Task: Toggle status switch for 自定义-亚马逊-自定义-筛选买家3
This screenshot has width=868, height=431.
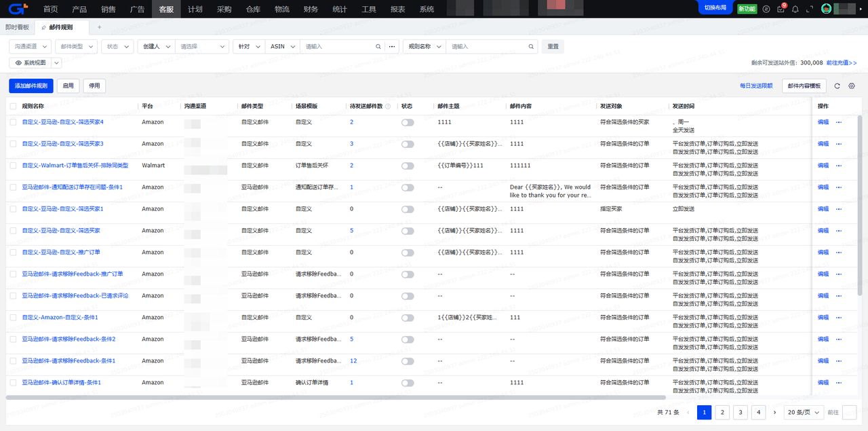Action: tap(408, 144)
